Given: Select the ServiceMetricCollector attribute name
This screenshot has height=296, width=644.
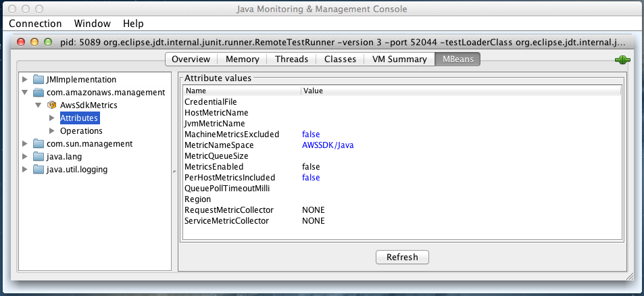Looking at the screenshot, I should click(226, 221).
